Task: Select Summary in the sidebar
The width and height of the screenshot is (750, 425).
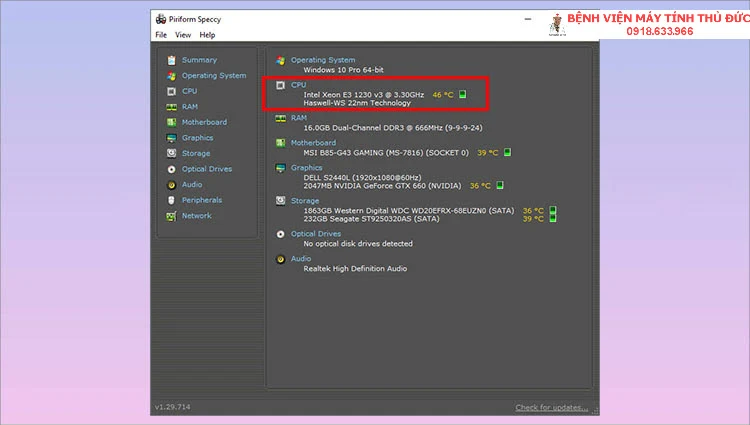Action: (x=199, y=60)
